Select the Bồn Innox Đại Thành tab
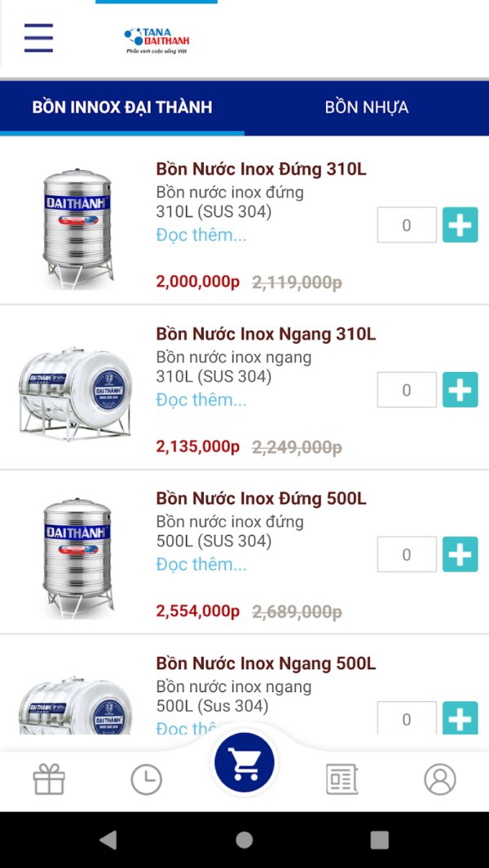The width and height of the screenshot is (489, 868). pos(122,107)
